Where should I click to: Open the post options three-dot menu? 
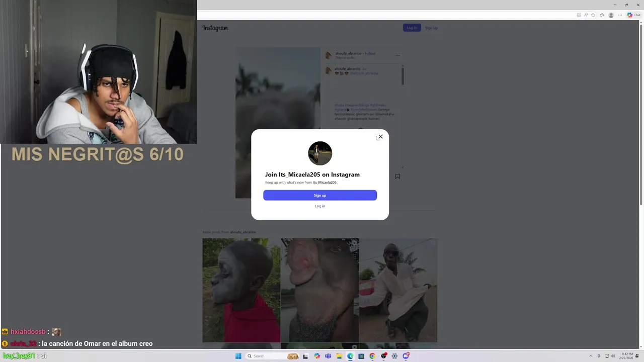coord(397,55)
